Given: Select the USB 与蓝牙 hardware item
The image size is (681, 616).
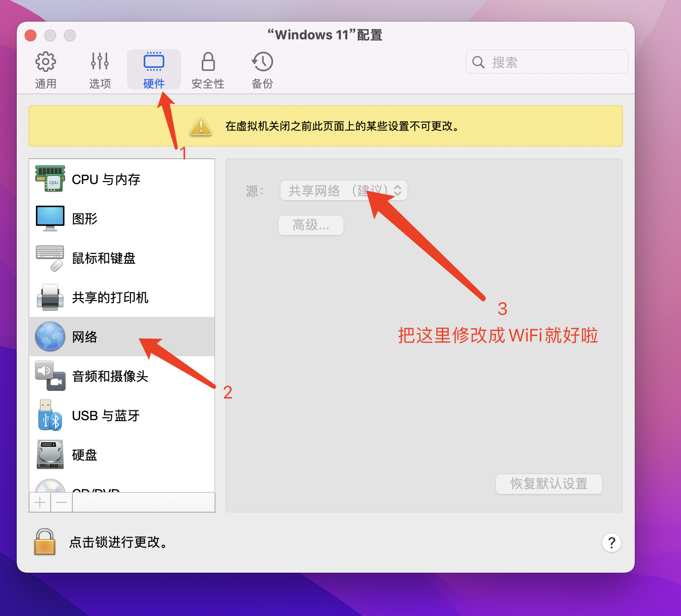Looking at the screenshot, I should pos(105,415).
